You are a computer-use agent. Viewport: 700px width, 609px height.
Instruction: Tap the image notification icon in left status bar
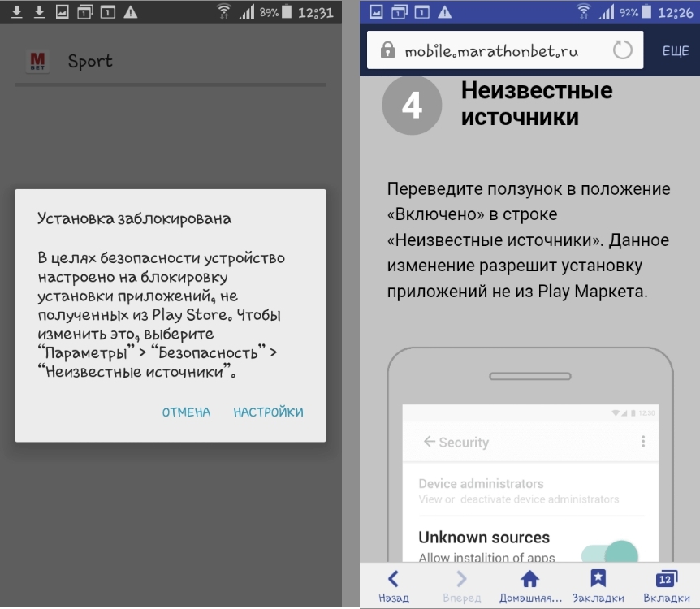pos(62,12)
